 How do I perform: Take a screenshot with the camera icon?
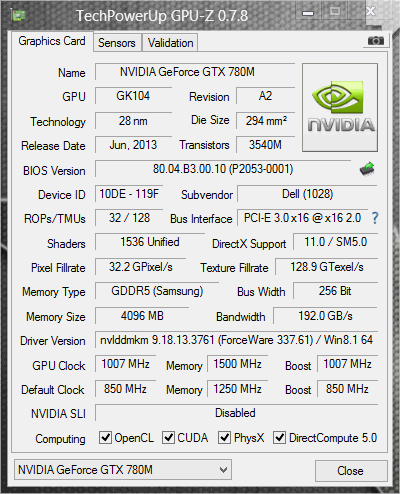(x=376, y=41)
